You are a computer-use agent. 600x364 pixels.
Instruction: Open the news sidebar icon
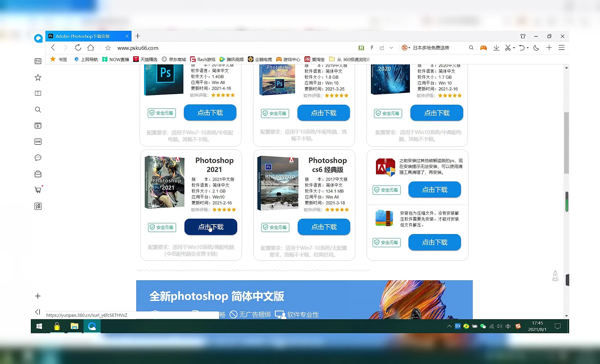[38, 61]
